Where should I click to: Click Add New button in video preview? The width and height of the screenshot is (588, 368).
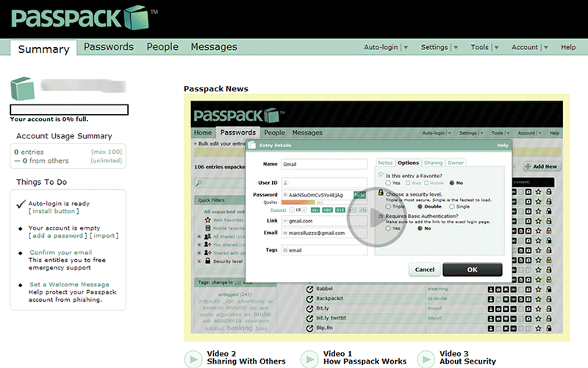(542, 166)
